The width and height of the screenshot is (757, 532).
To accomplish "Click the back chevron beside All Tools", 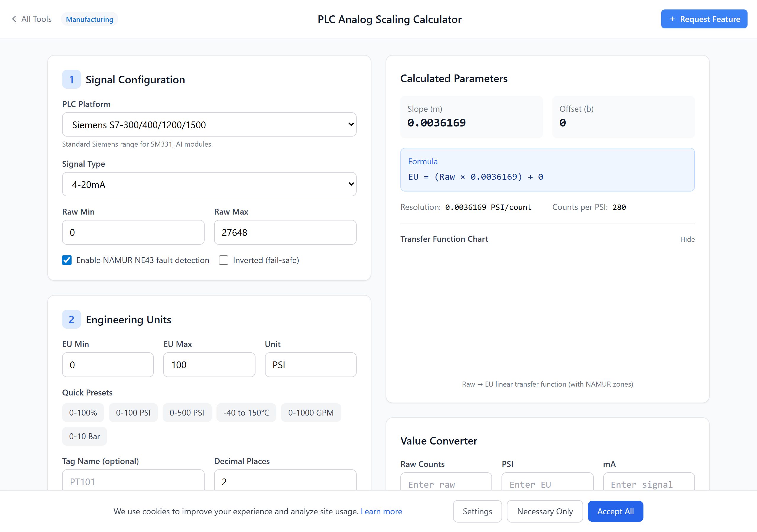I will [14, 19].
